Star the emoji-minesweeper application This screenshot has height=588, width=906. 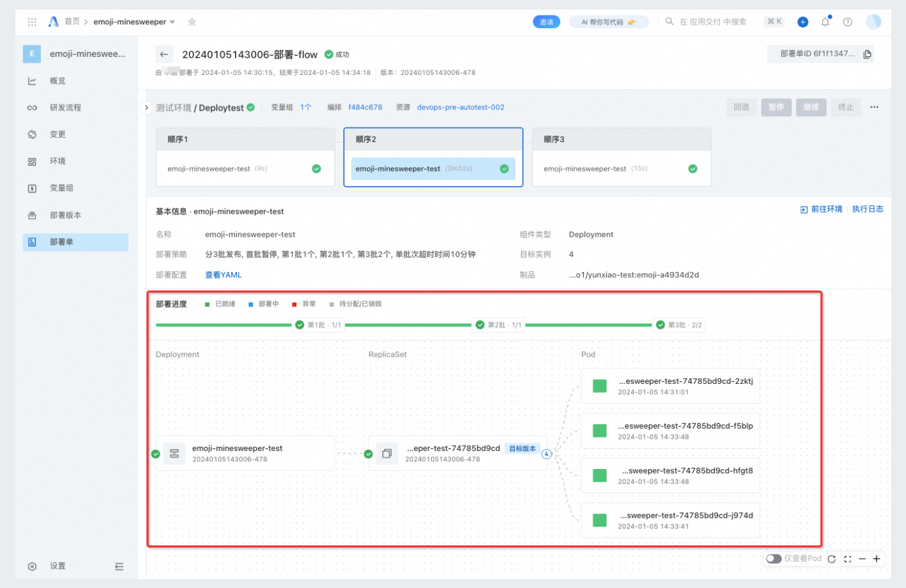[191, 22]
